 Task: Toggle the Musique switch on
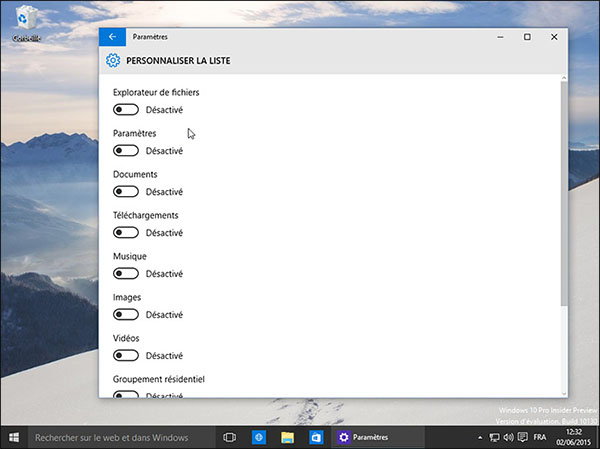(126, 274)
